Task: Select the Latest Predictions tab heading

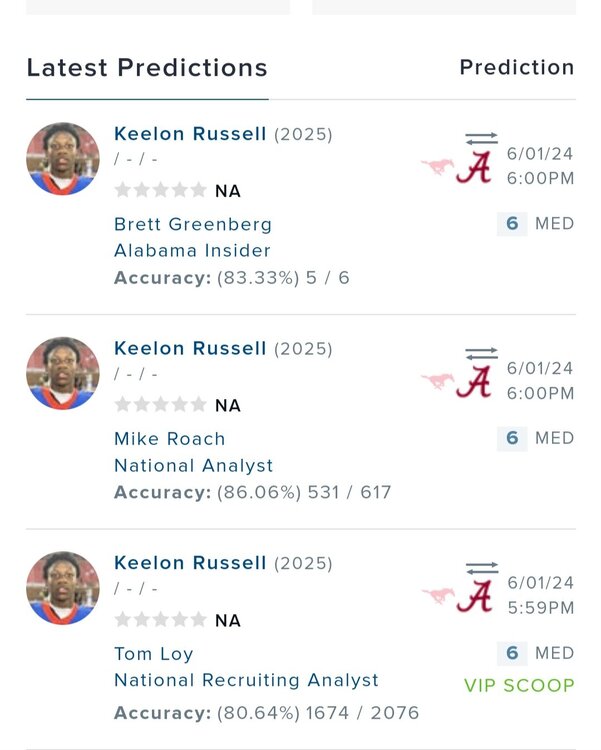Action: pyautogui.click(x=147, y=68)
